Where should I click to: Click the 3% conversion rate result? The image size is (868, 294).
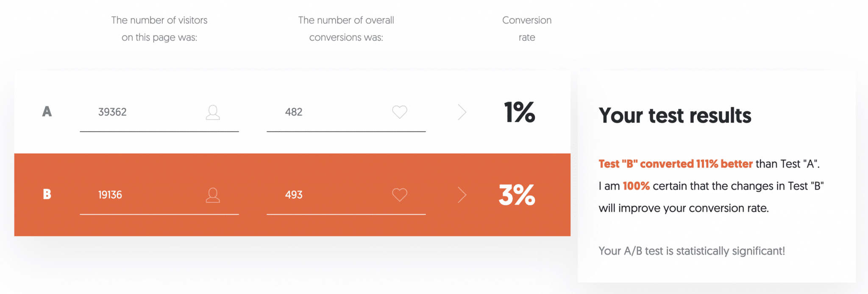(x=517, y=195)
